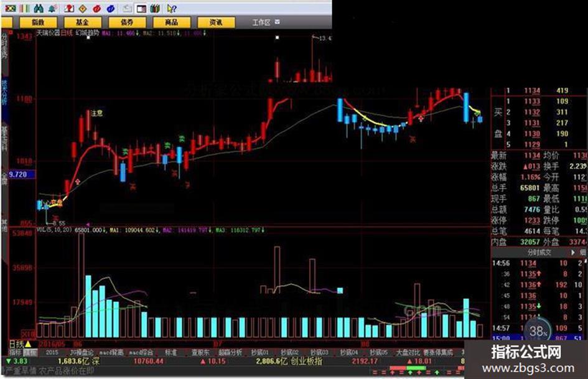Open the alert bell icon
The image size is (588, 379).
point(52,8)
